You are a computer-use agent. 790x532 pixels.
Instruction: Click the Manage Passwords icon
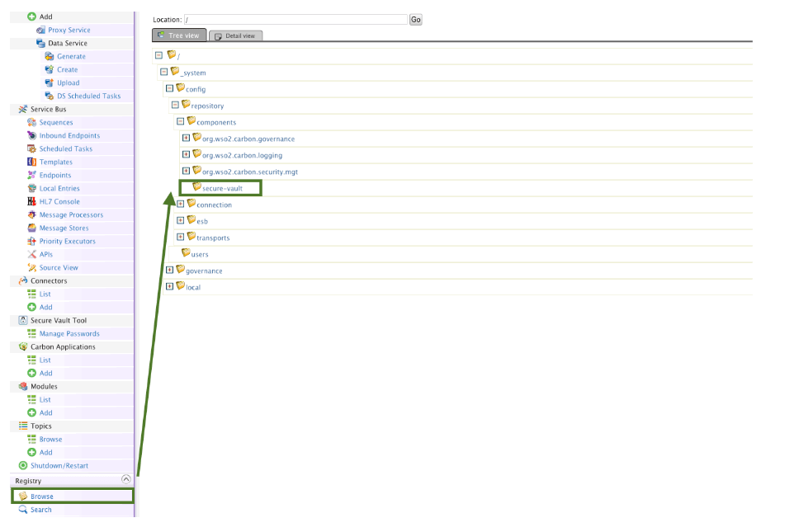pos(32,334)
